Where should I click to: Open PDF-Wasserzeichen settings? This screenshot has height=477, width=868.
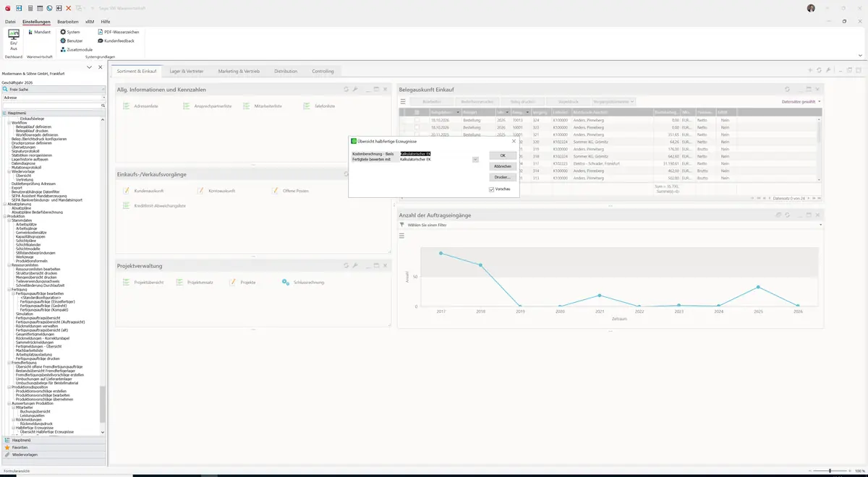[x=118, y=32]
